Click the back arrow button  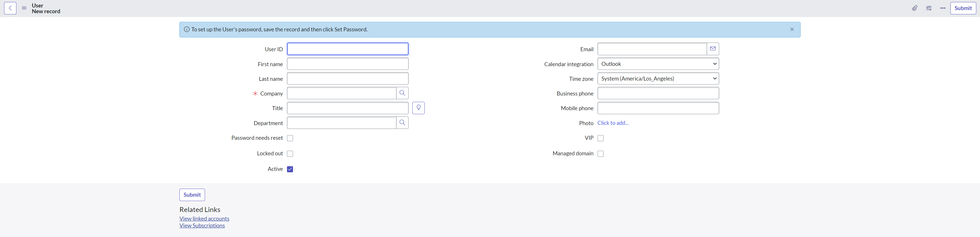coord(10,8)
